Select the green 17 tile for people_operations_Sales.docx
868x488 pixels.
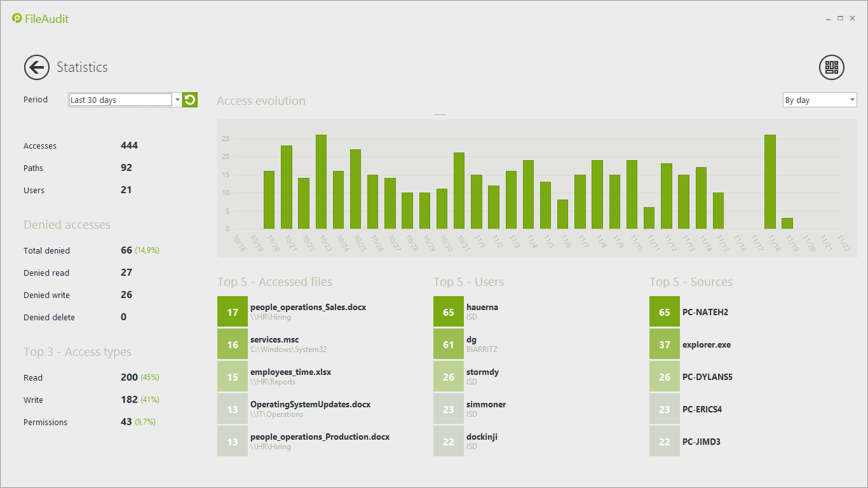coord(233,312)
